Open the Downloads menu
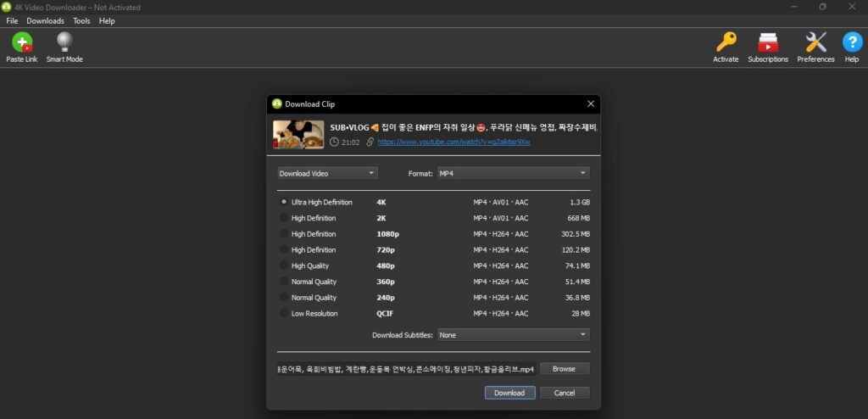Viewport: 868px width, 419px height. (x=45, y=20)
